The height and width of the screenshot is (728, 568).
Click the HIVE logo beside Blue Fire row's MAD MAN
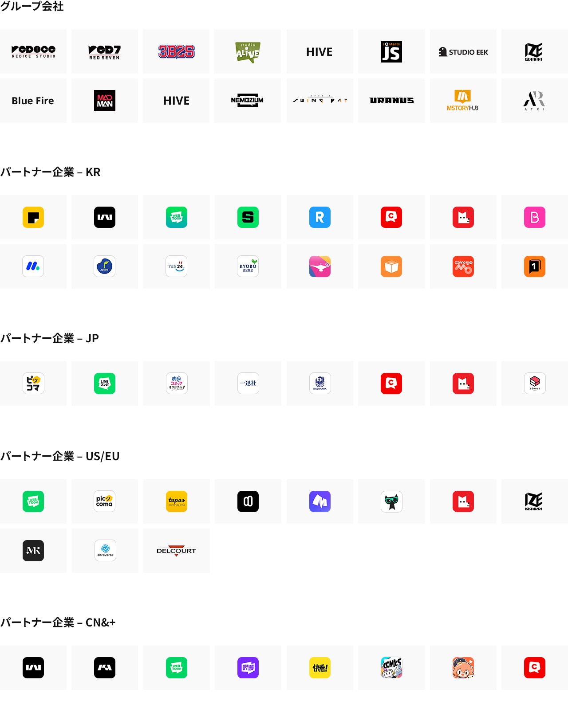(x=176, y=101)
